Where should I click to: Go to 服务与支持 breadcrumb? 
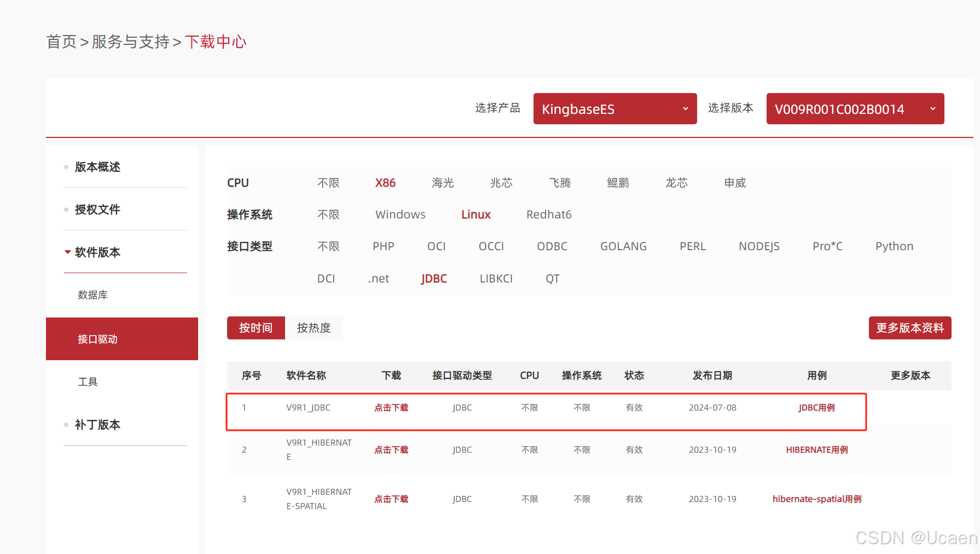coord(130,42)
